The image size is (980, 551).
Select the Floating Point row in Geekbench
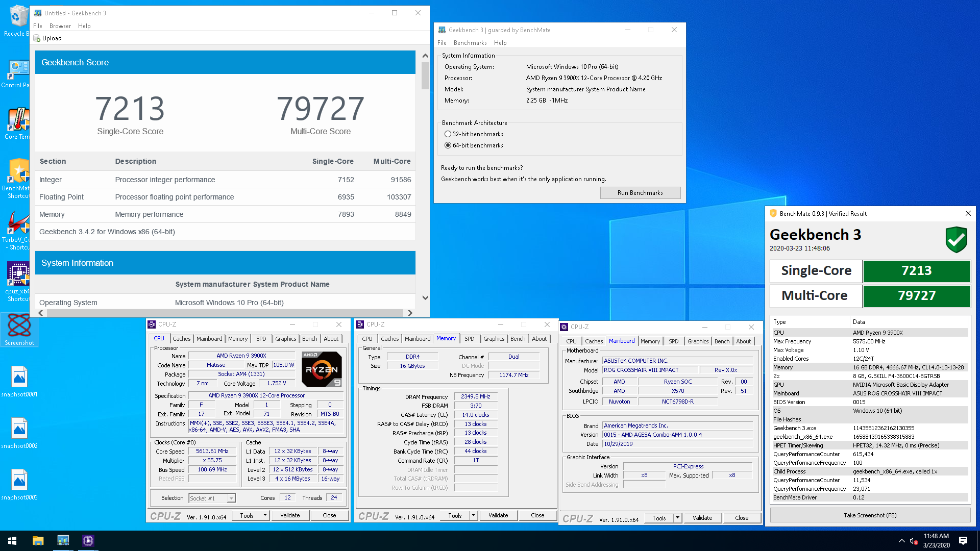(x=225, y=197)
